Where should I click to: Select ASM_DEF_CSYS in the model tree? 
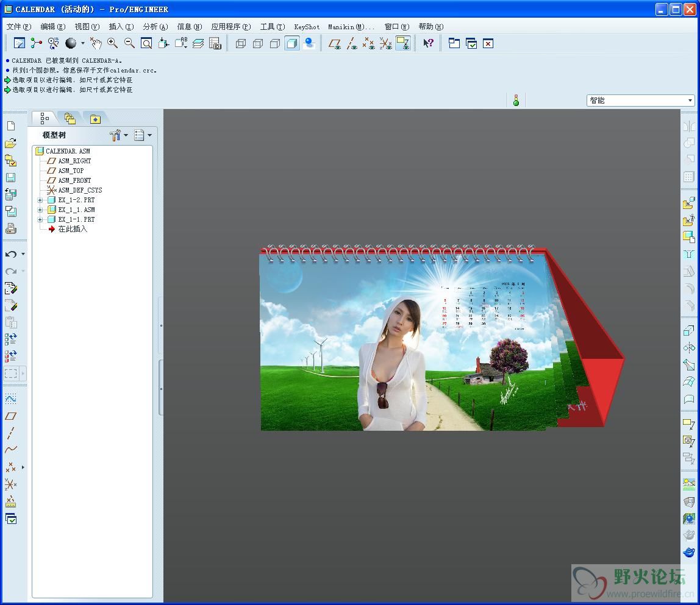[x=80, y=190]
